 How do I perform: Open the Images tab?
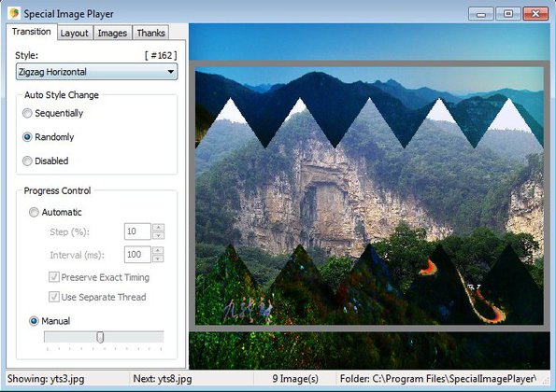coord(112,33)
